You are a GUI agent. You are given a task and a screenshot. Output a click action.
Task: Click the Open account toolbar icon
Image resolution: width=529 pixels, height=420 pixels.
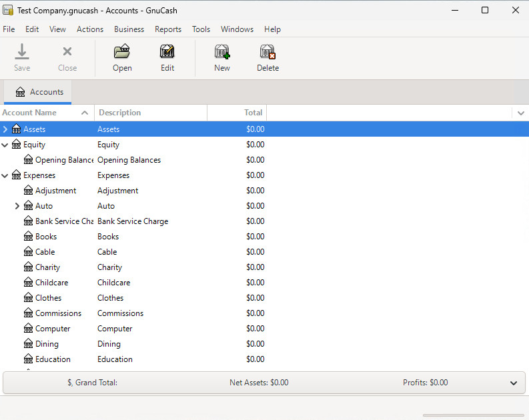[x=122, y=51]
